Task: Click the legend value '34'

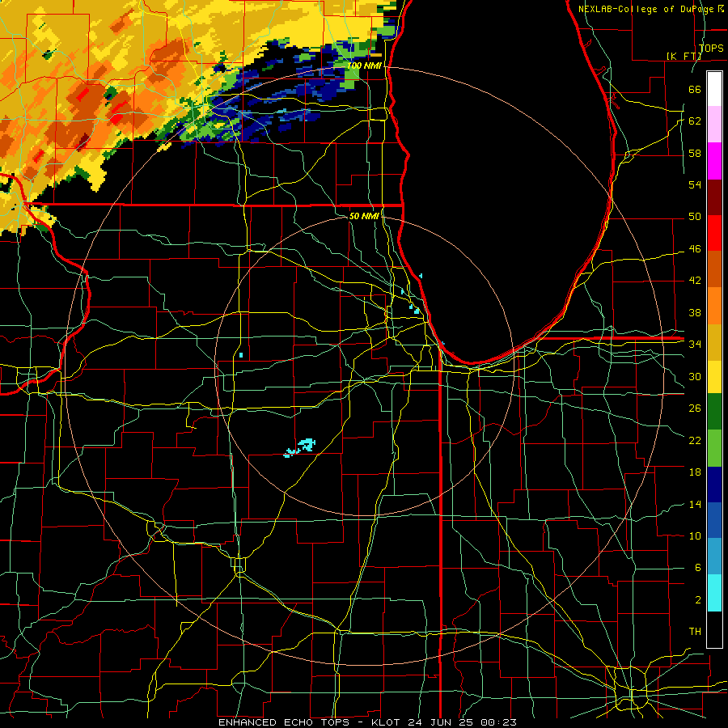Action: click(x=695, y=344)
